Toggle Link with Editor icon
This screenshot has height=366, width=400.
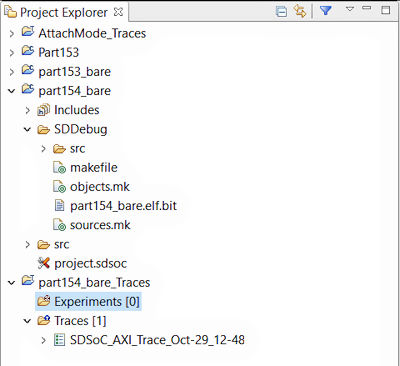300,12
